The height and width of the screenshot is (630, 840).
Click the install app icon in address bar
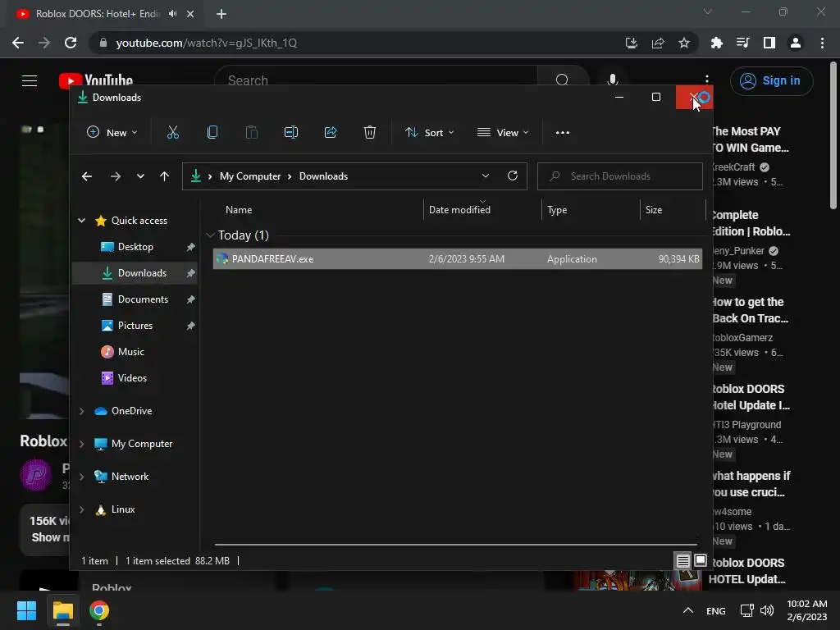632,43
